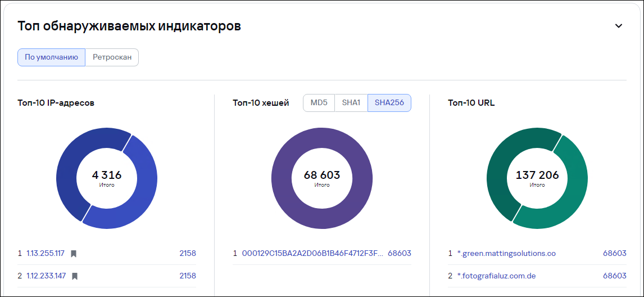Click count 2158 for 1.12.233.147
The height and width of the screenshot is (297, 644).
[x=187, y=276]
